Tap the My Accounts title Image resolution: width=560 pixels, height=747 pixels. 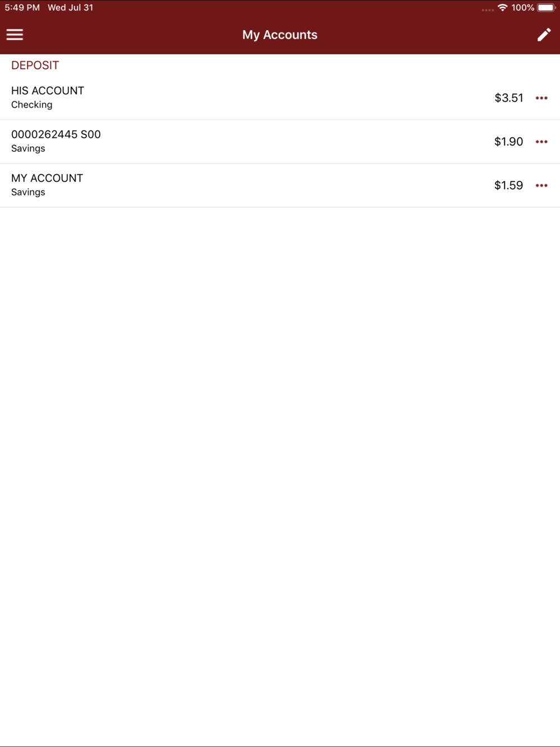pyautogui.click(x=280, y=35)
